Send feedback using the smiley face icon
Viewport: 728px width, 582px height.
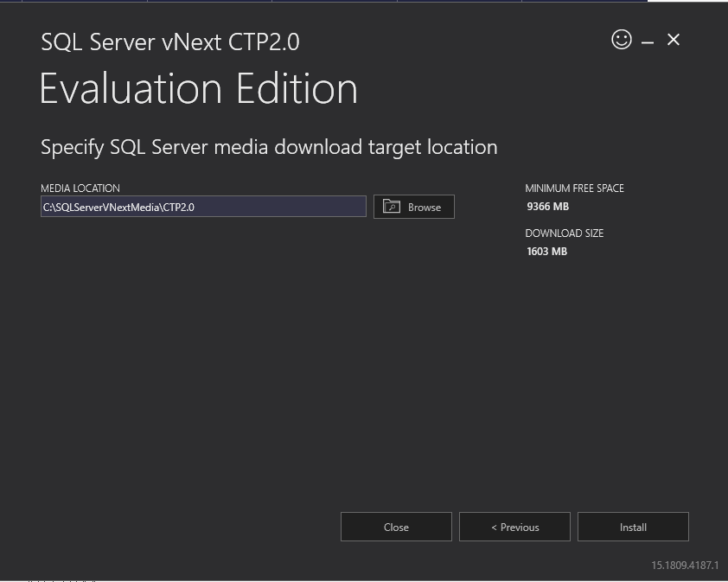point(621,40)
